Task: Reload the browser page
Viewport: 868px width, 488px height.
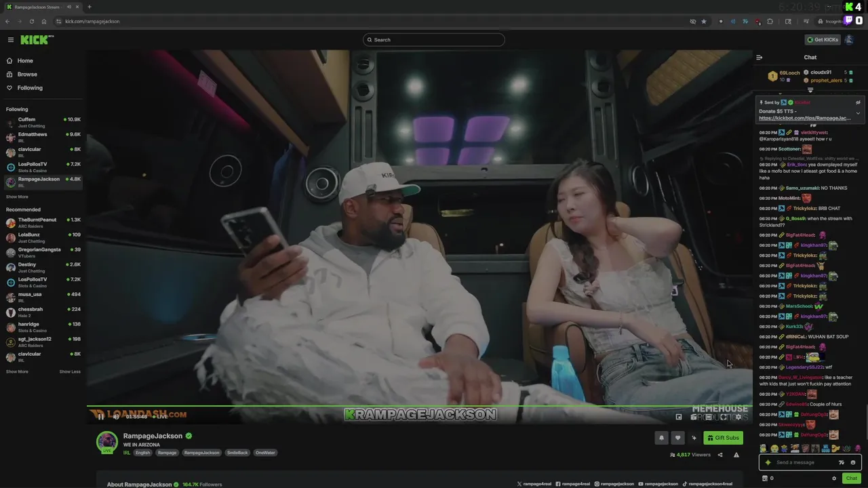Action: [31, 22]
